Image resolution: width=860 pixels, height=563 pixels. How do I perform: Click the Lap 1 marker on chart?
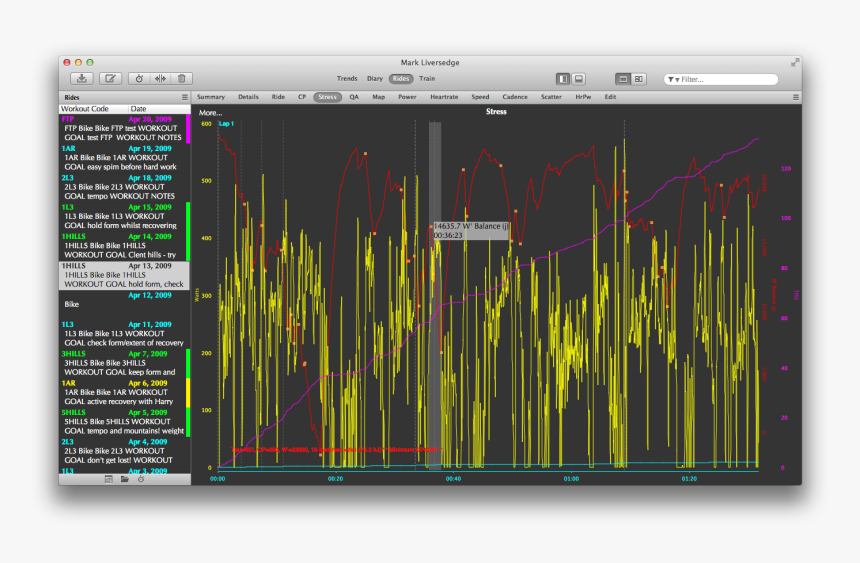click(227, 124)
